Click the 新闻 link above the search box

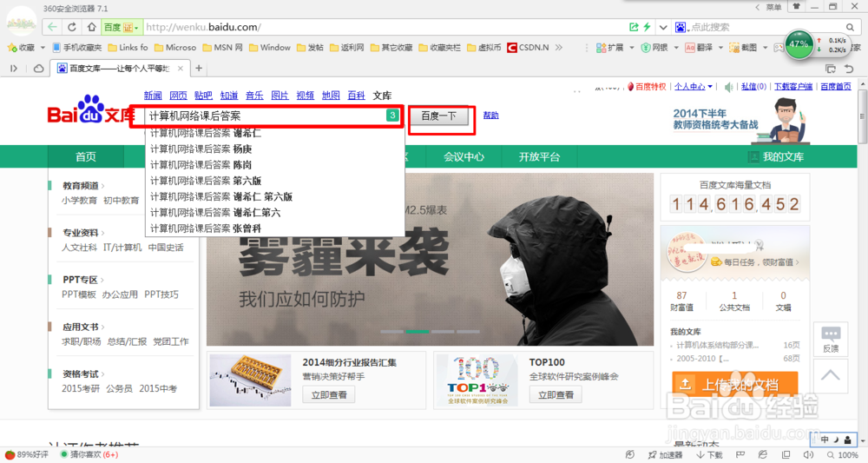coord(153,96)
